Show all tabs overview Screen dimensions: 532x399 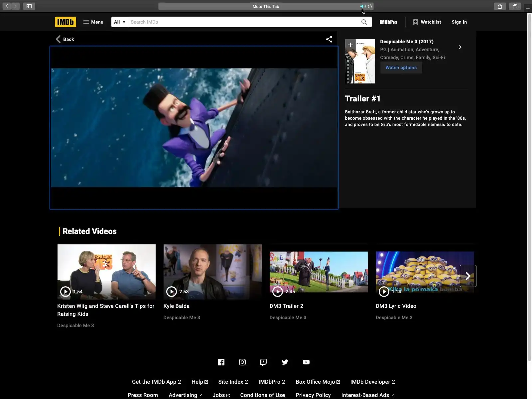(515, 6)
